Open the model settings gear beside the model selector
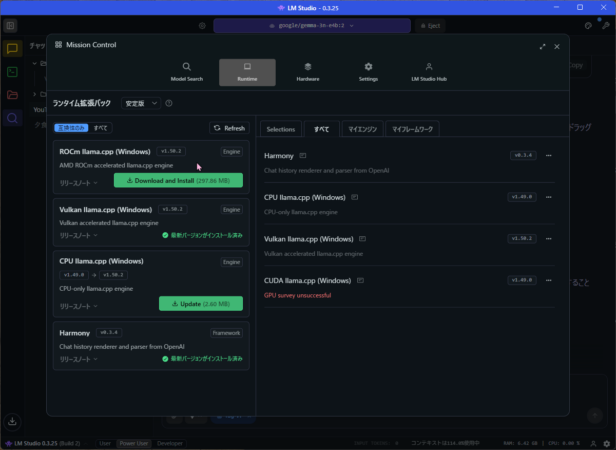616x450 pixels. (202, 26)
